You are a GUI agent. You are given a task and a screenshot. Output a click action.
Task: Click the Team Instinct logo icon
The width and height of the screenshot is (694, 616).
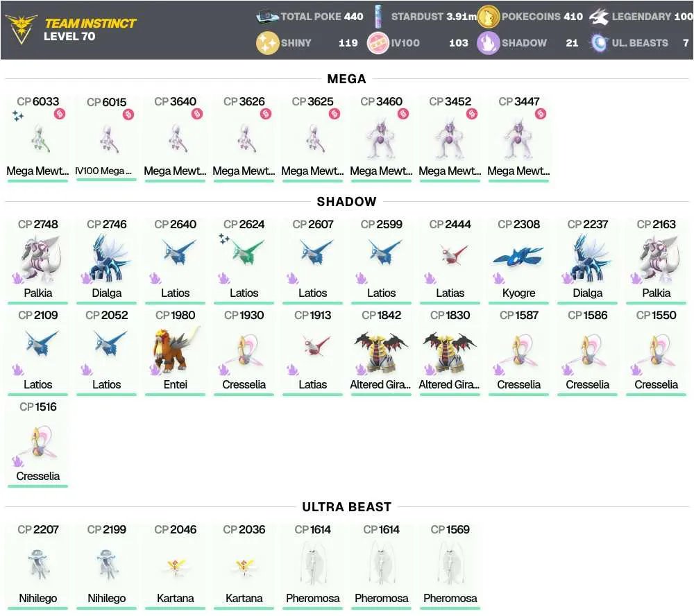[22, 29]
